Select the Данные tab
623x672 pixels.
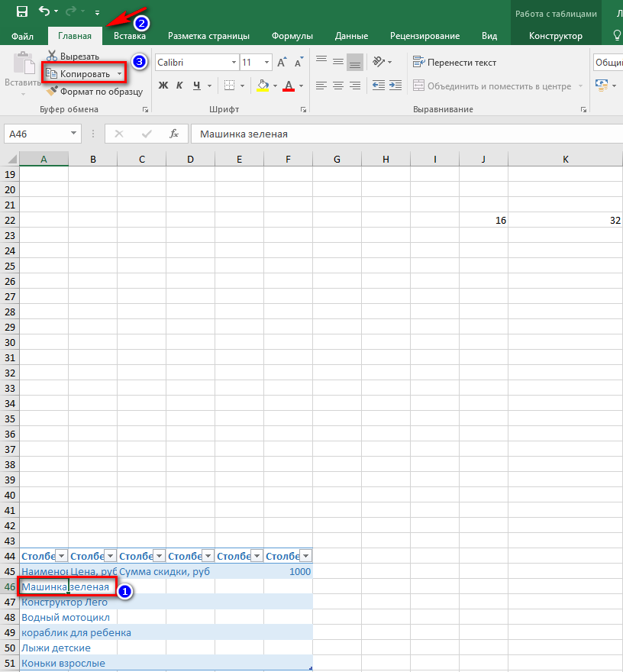351,36
